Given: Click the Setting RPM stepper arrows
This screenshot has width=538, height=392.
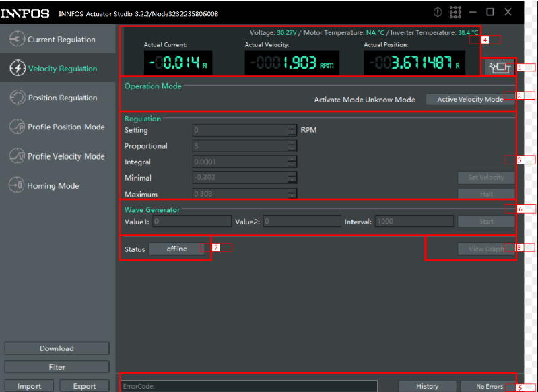Looking at the screenshot, I should tap(292, 130).
